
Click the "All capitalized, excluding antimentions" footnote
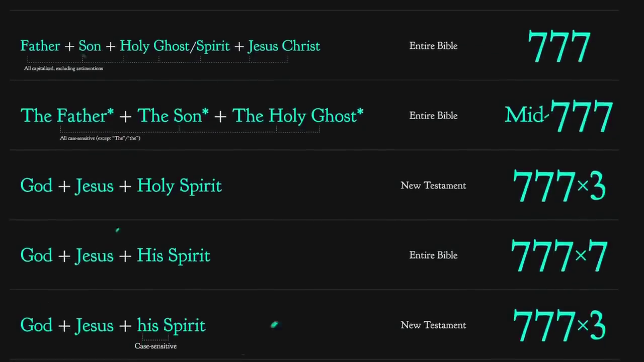coord(63,68)
